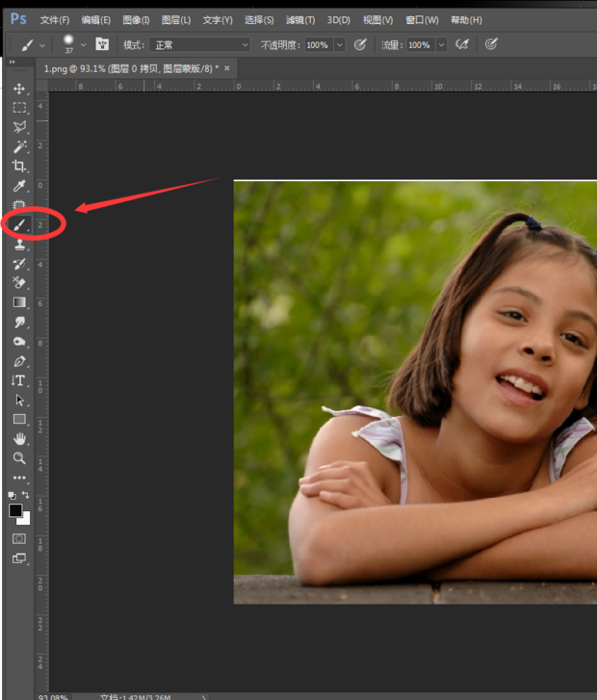
Task: Open the blending mode 正常 dropdown
Action: pyautogui.click(x=199, y=45)
